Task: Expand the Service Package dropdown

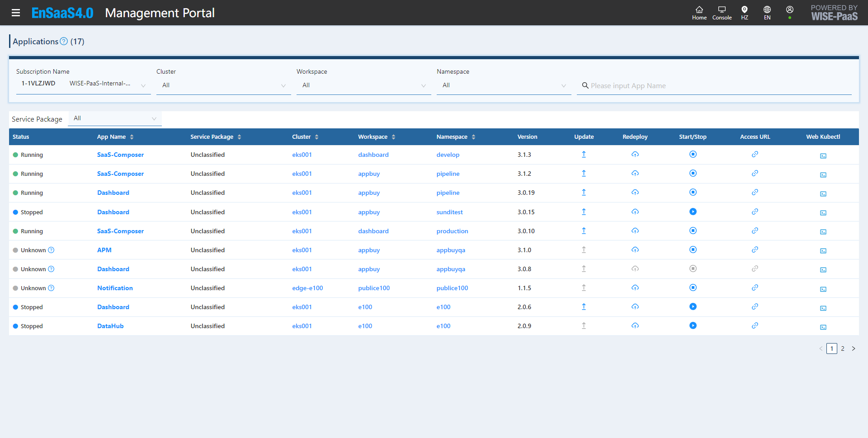Action: [x=115, y=118]
